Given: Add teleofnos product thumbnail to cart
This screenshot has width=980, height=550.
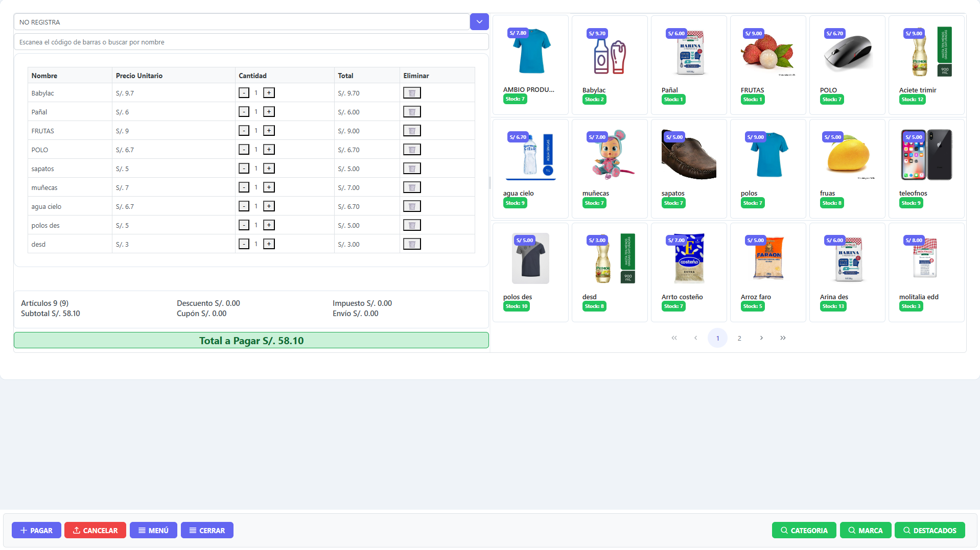Looking at the screenshot, I should [926, 155].
